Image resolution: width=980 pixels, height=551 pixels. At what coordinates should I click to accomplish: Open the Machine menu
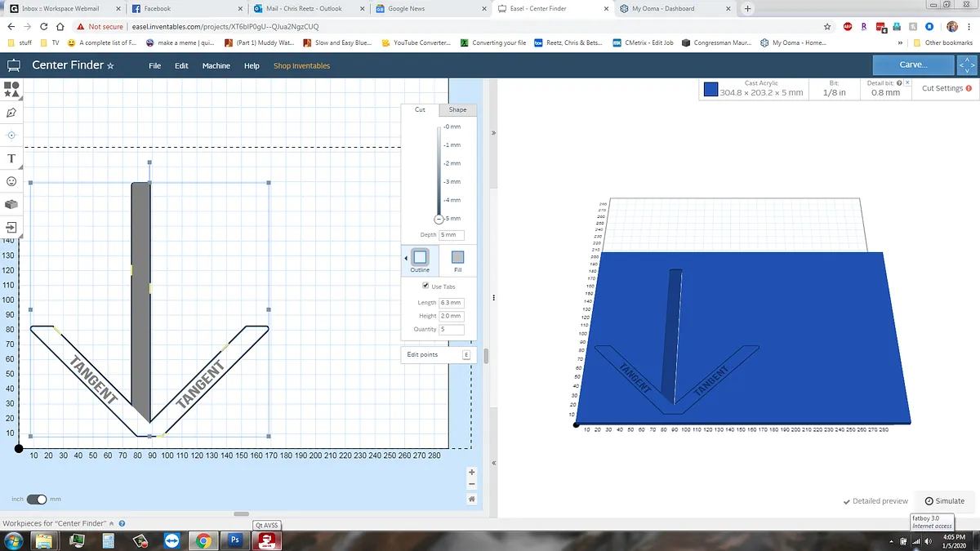[x=216, y=65]
